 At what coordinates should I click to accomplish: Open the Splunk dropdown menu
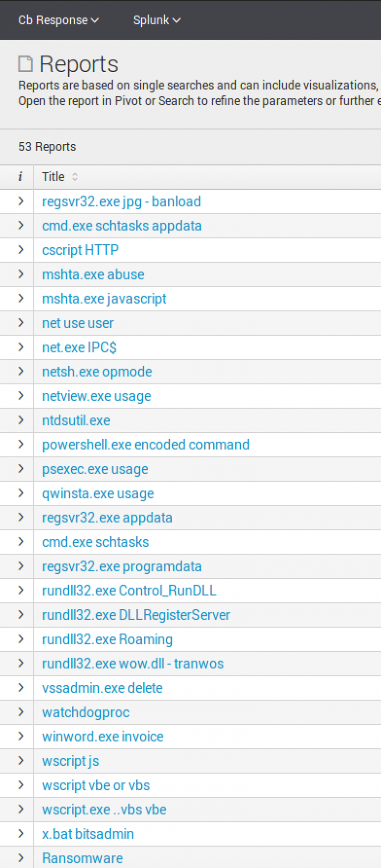pyautogui.click(x=156, y=20)
